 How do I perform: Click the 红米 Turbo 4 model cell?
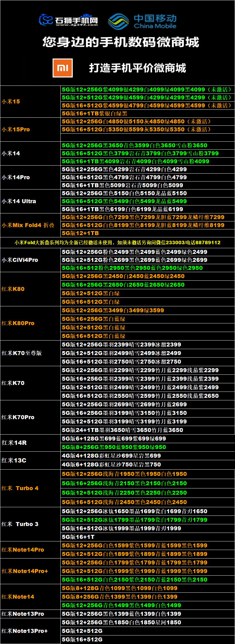(30, 488)
